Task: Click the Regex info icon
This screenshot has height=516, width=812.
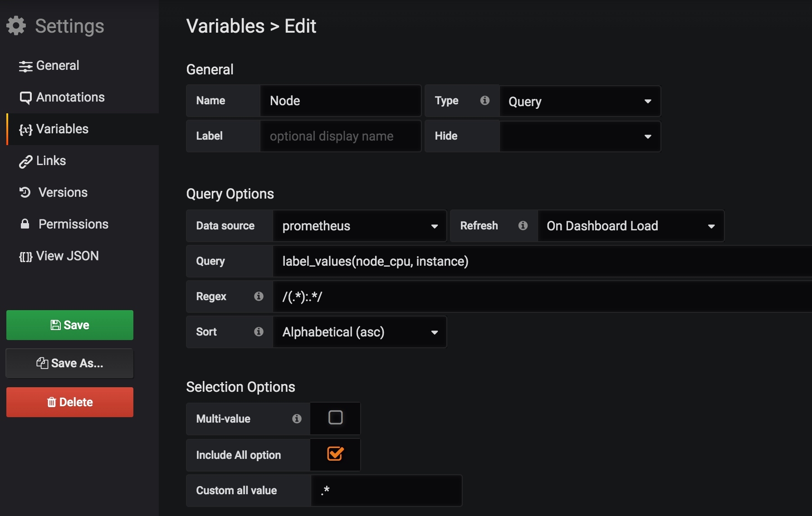Action: click(x=259, y=296)
